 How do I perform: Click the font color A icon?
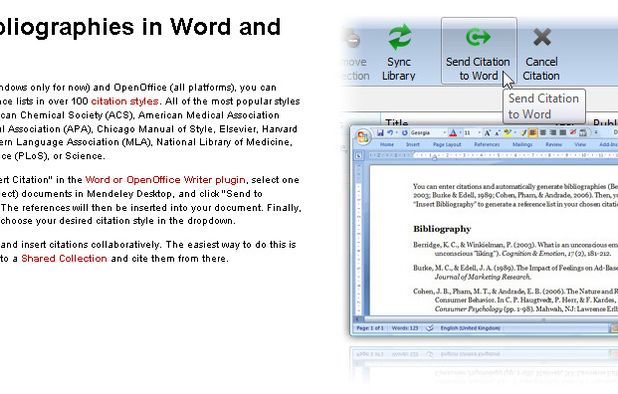[x=453, y=133]
